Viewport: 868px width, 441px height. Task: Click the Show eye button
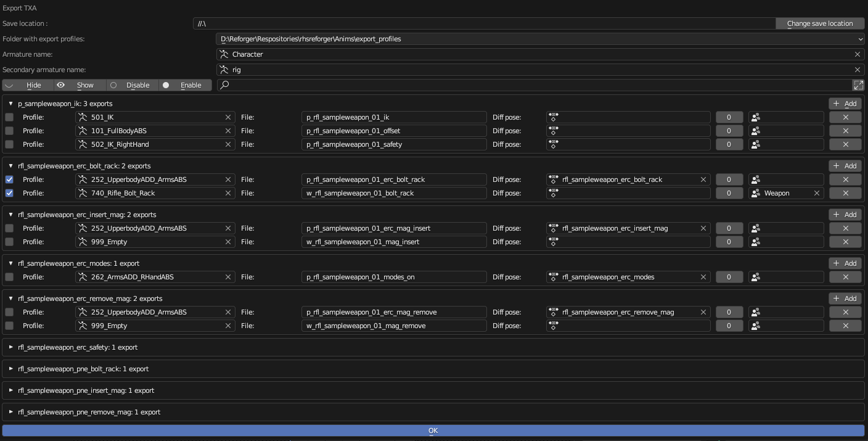tap(80, 85)
